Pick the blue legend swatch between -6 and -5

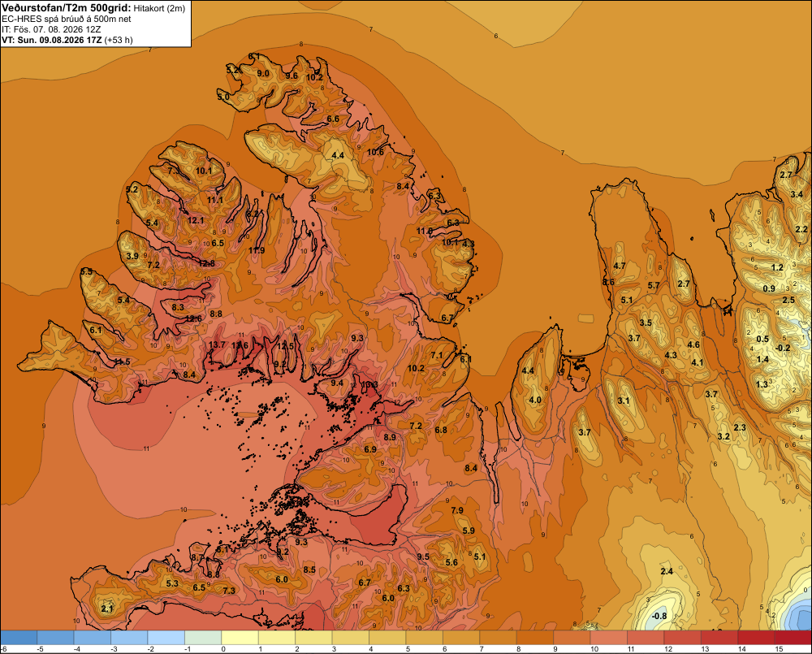point(19,638)
